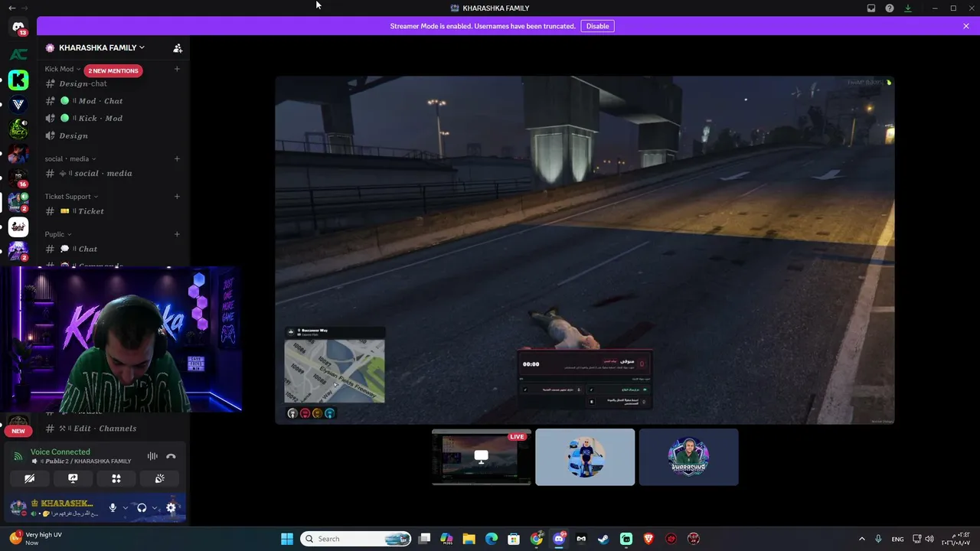Image resolution: width=980 pixels, height=551 pixels.
Task: Open Brave browser from the taskbar
Action: pos(649,539)
